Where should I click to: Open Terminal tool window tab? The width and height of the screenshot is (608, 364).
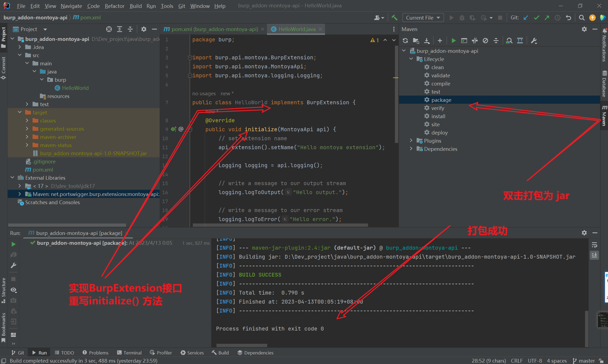pos(129,353)
